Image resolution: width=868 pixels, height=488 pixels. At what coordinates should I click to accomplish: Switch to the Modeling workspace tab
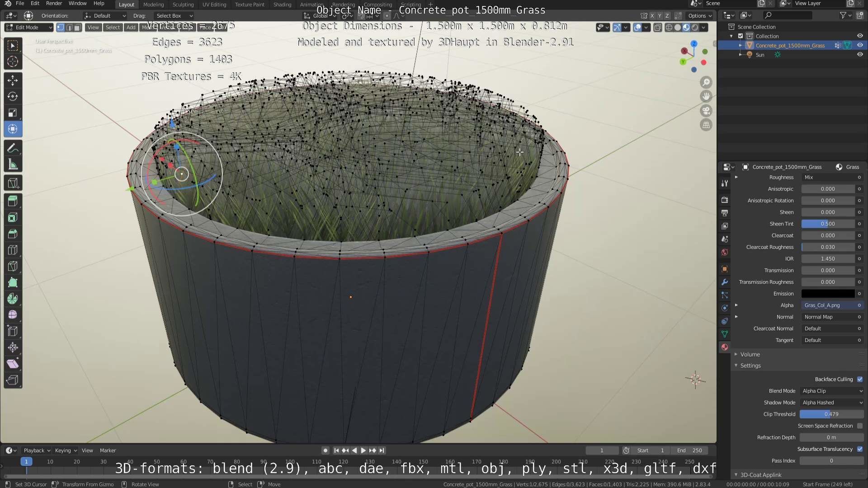pos(153,5)
